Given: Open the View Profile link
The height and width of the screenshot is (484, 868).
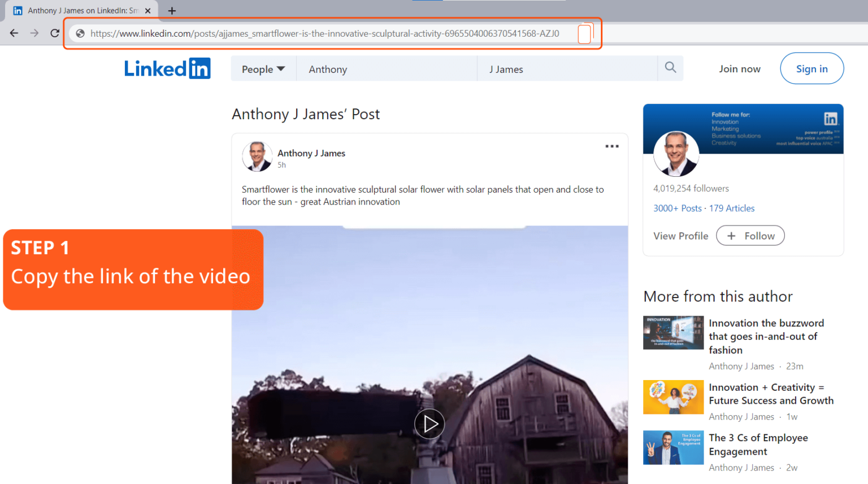Looking at the screenshot, I should tap(680, 236).
